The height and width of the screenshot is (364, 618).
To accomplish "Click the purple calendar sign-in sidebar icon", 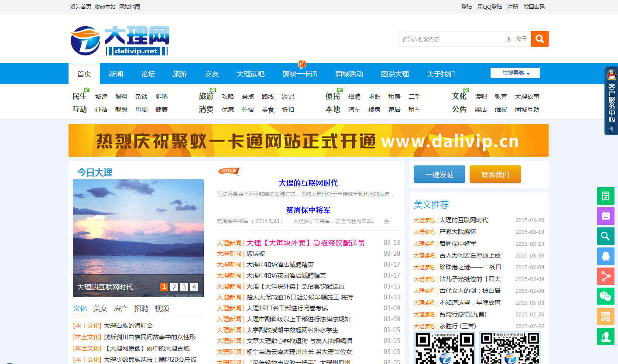I will click(605, 216).
